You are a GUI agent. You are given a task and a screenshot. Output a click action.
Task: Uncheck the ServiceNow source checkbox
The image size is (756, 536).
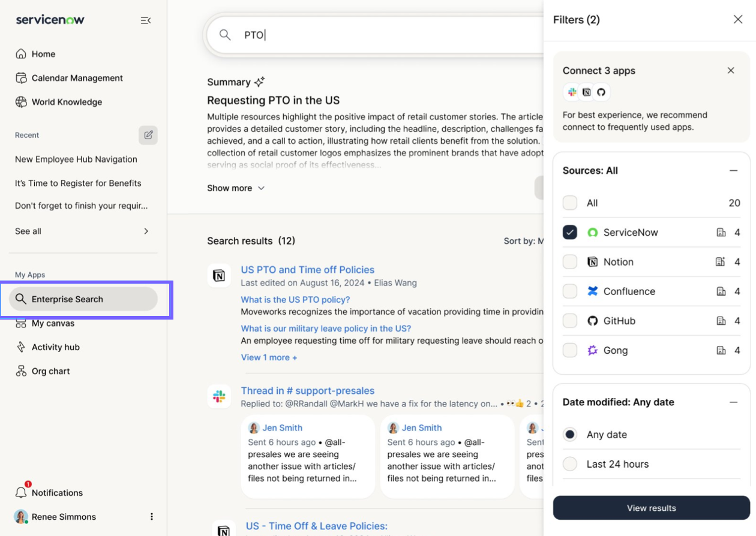tap(570, 233)
